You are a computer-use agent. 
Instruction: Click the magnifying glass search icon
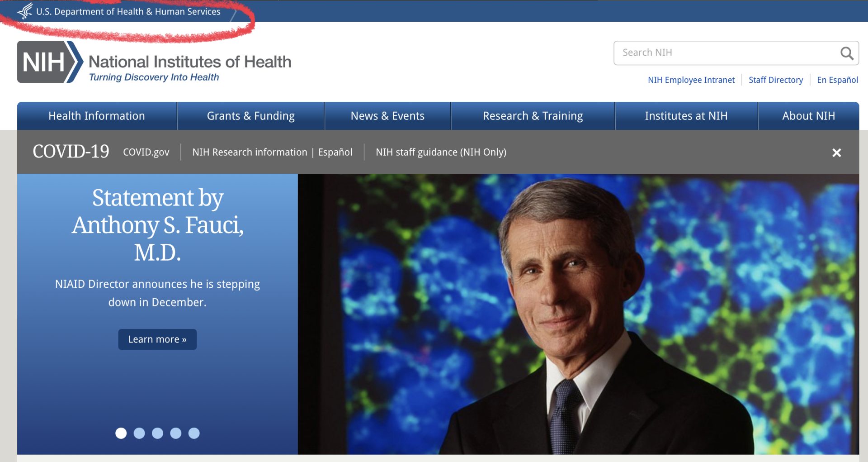tap(847, 53)
